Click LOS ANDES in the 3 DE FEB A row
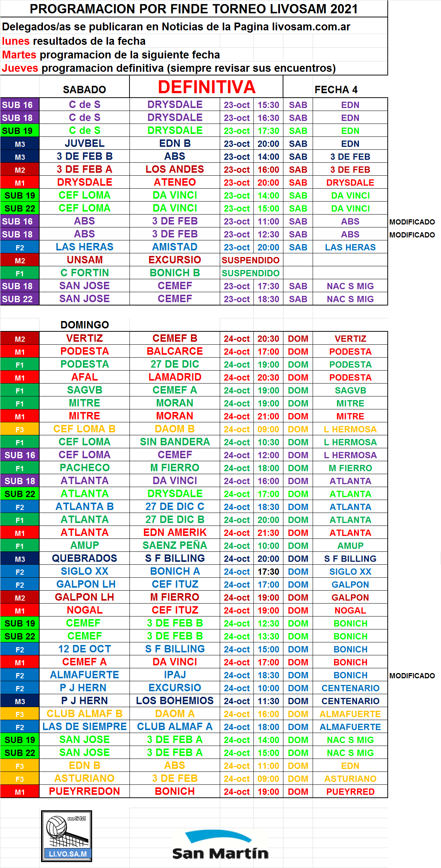The width and height of the screenshot is (441, 868). (x=175, y=169)
